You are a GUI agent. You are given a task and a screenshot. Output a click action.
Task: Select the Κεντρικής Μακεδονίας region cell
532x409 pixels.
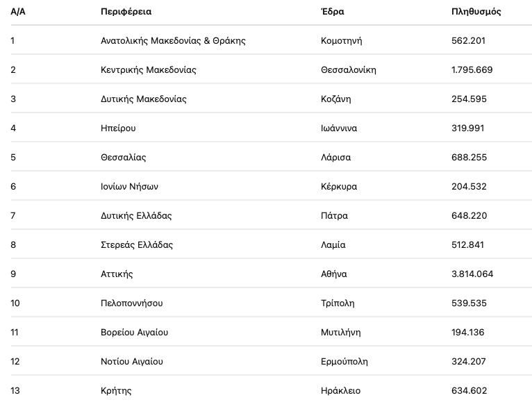click(148, 70)
